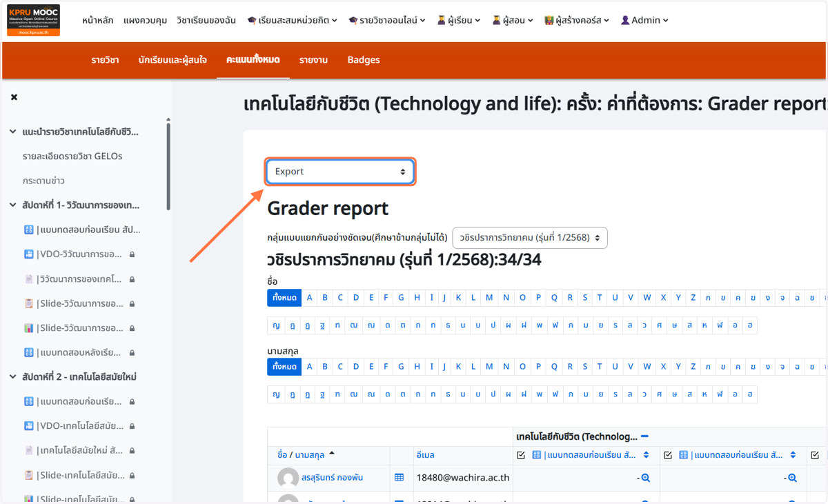
Task: Click avatar of สรสุรินทร์ กองพัน
Action: click(288, 478)
